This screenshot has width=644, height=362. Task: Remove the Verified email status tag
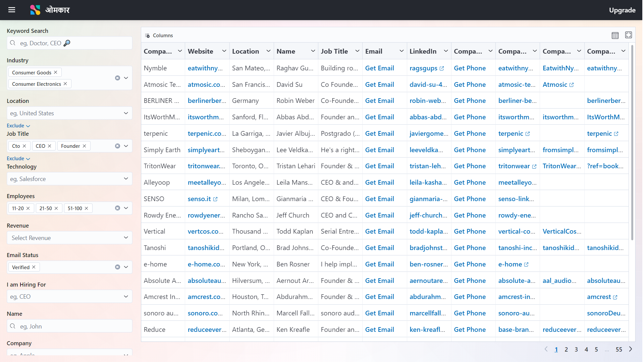34,267
